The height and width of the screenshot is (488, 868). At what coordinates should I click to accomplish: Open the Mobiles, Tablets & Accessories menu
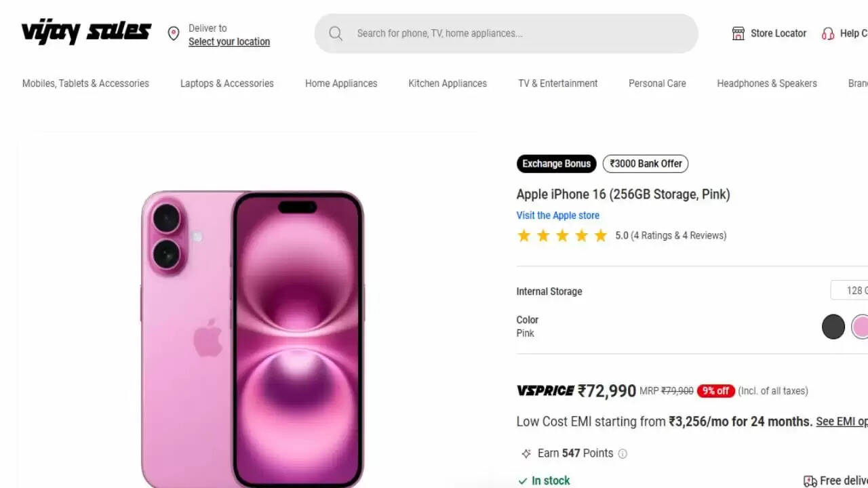(85, 83)
